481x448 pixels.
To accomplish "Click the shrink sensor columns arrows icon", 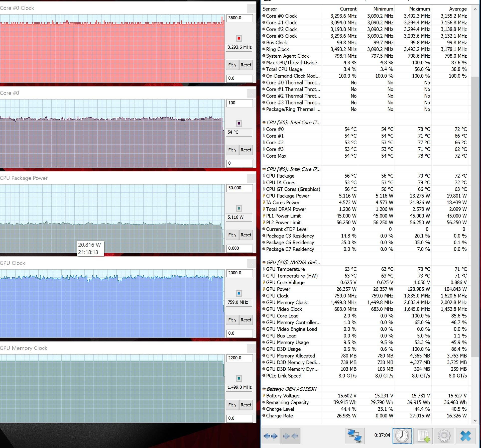I will pos(291,436).
